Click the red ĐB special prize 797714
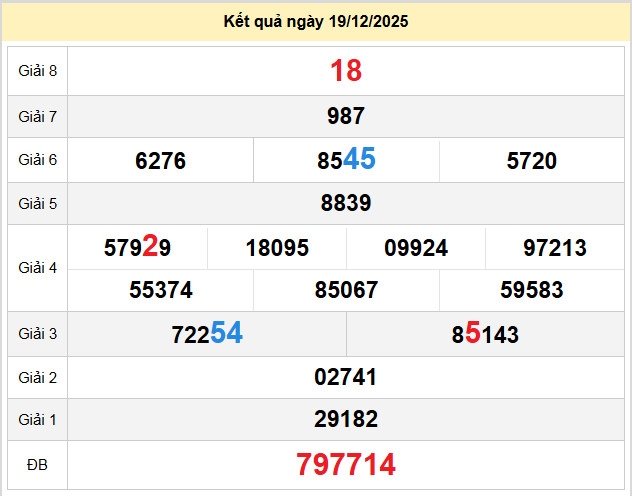This screenshot has width=632, height=496. point(346,464)
